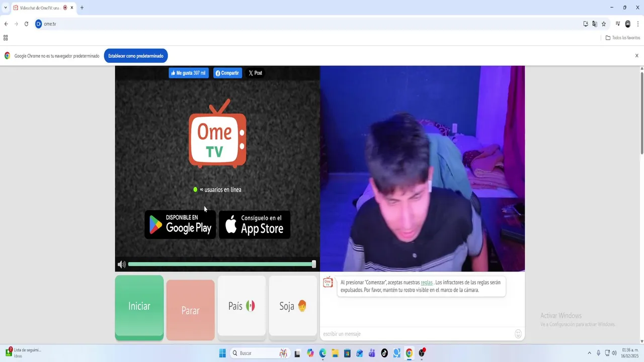Viewport: 644px width, 362px height.
Task: Focus the escribir un mensaje field
Action: pos(417,334)
